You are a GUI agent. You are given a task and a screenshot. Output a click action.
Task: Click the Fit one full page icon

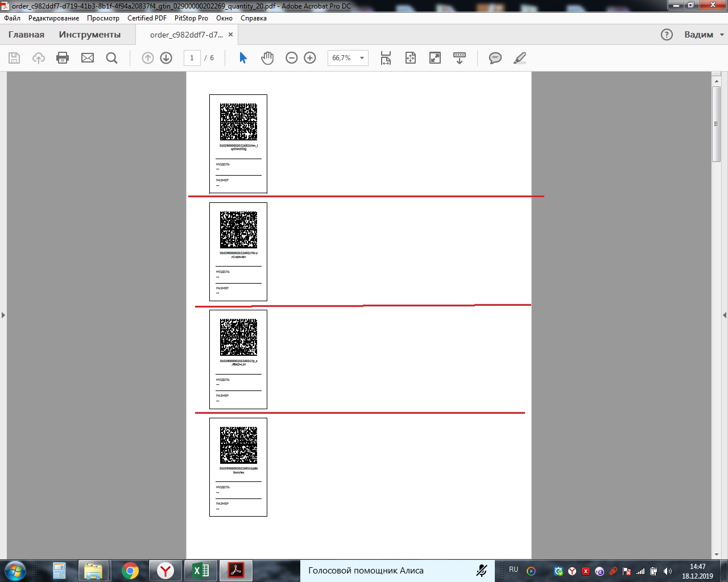(411, 58)
